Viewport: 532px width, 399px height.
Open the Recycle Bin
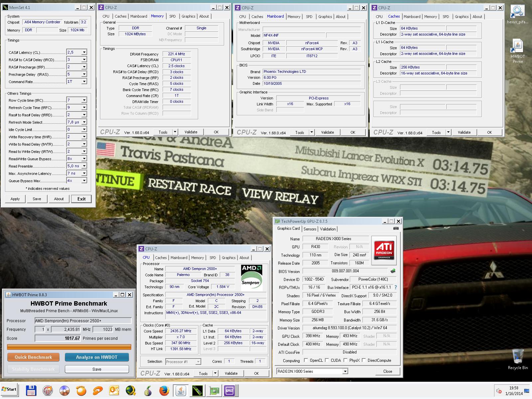[x=518, y=359]
